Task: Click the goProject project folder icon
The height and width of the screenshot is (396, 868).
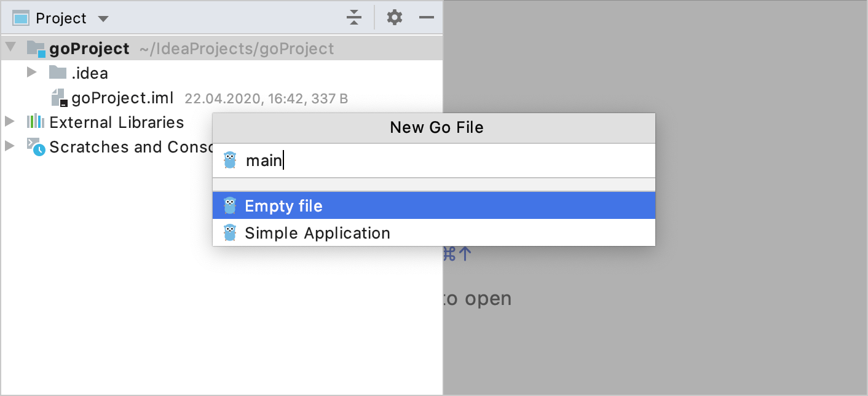Action: [36, 47]
